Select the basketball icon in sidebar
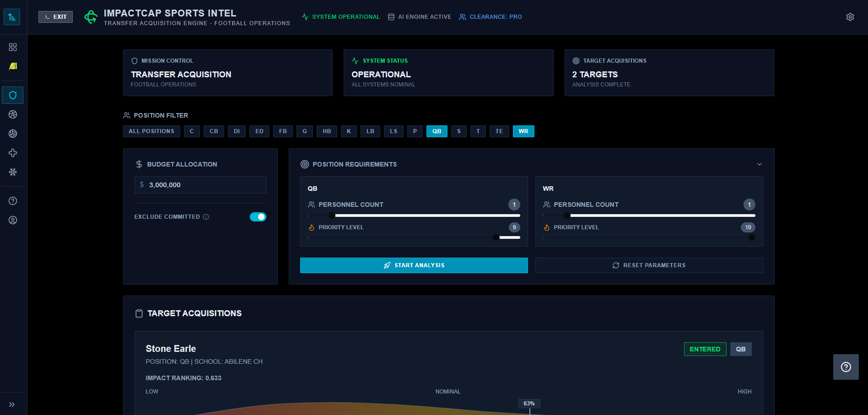 pos(13,114)
